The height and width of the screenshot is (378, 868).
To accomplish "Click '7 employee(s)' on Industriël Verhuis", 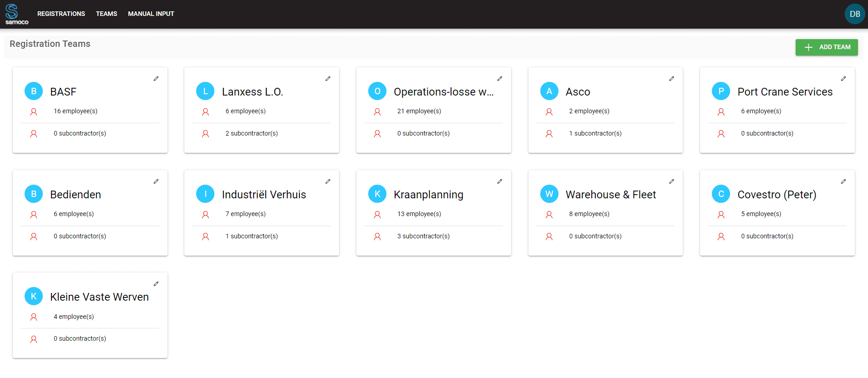I will point(246,214).
